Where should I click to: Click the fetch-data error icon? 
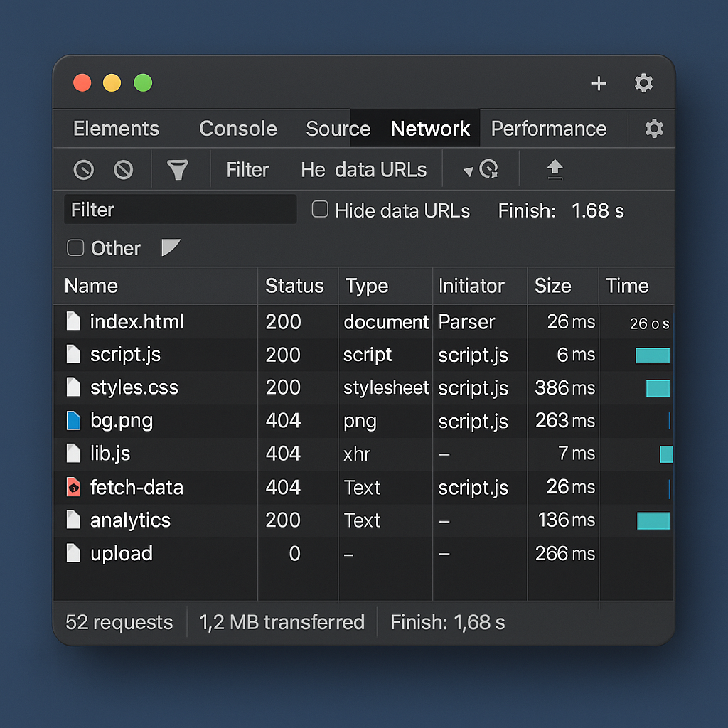pyautogui.click(x=73, y=487)
